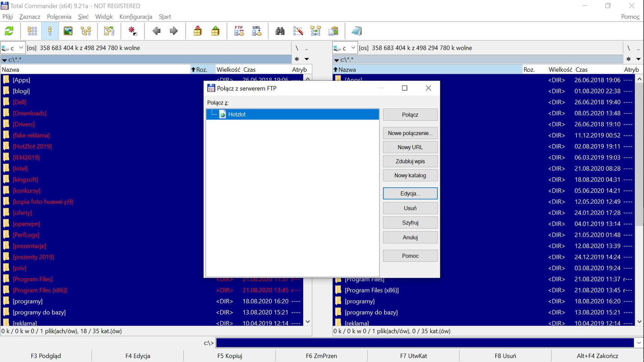Go back with the left arrow icon

(157, 31)
